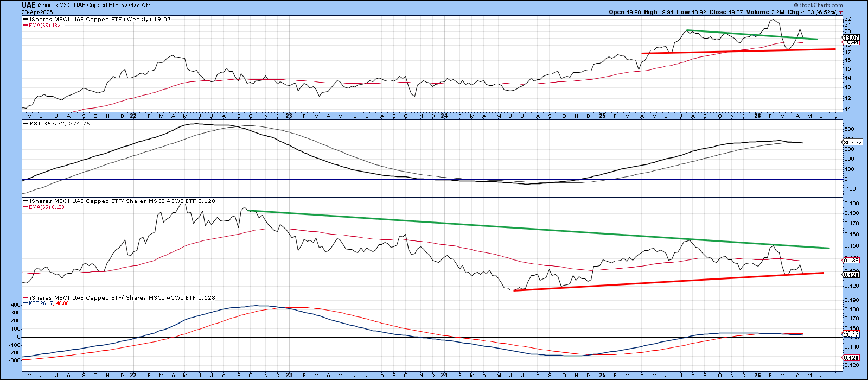The height and width of the screenshot is (380, 868).
Task: Click the boxed 19.07 price axis label
Action: click(x=850, y=37)
